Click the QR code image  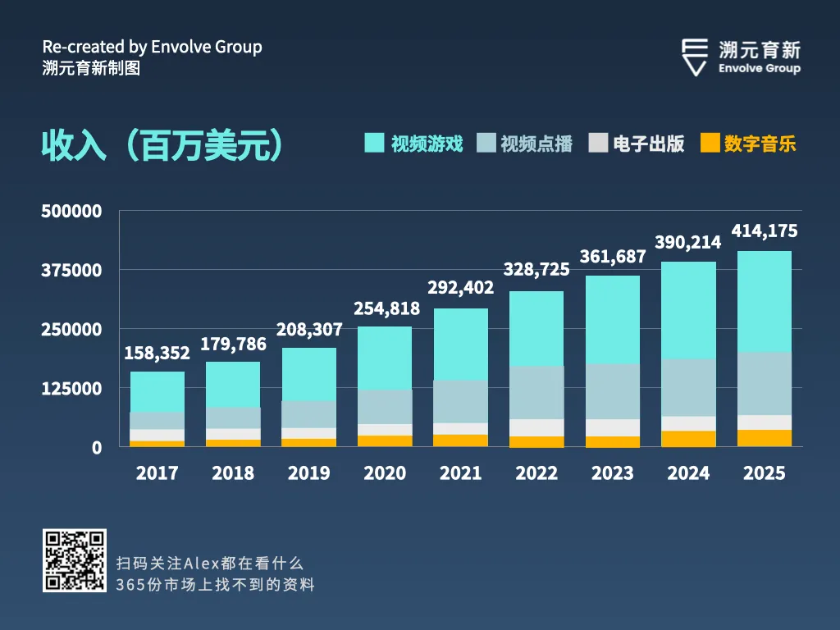75,560
